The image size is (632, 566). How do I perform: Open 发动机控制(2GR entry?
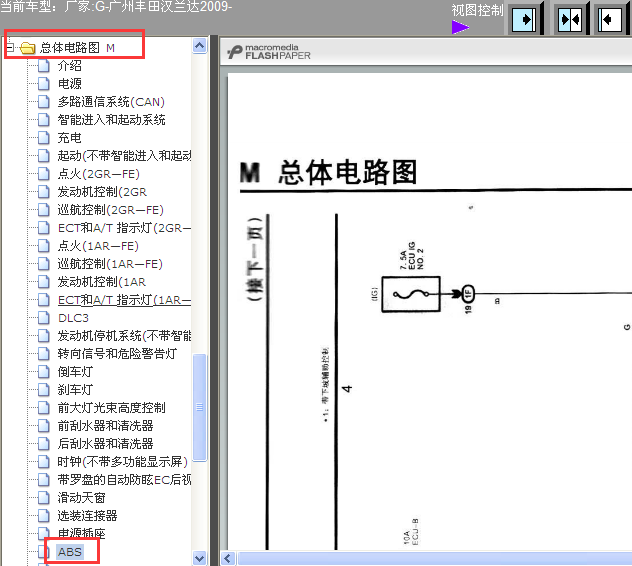click(x=102, y=192)
